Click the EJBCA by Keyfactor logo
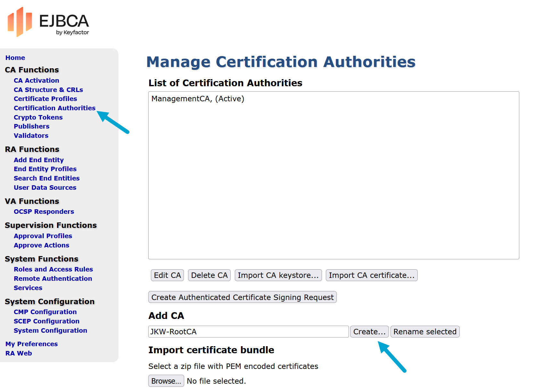The image size is (560, 392). pyautogui.click(x=48, y=22)
